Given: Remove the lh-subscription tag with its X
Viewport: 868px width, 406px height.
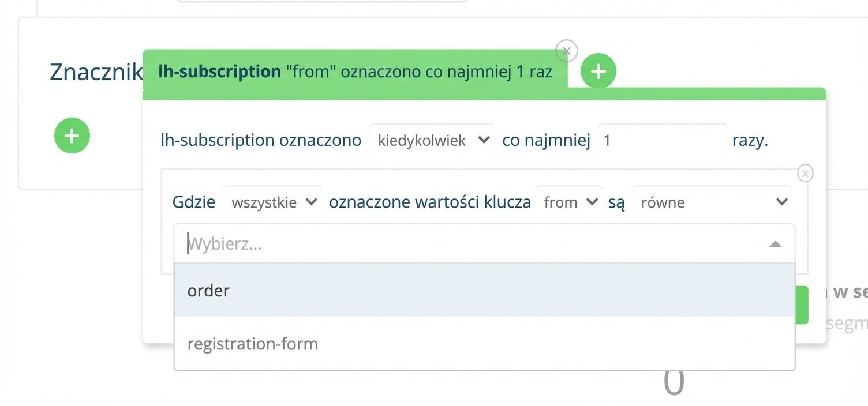Looking at the screenshot, I should (566, 51).
